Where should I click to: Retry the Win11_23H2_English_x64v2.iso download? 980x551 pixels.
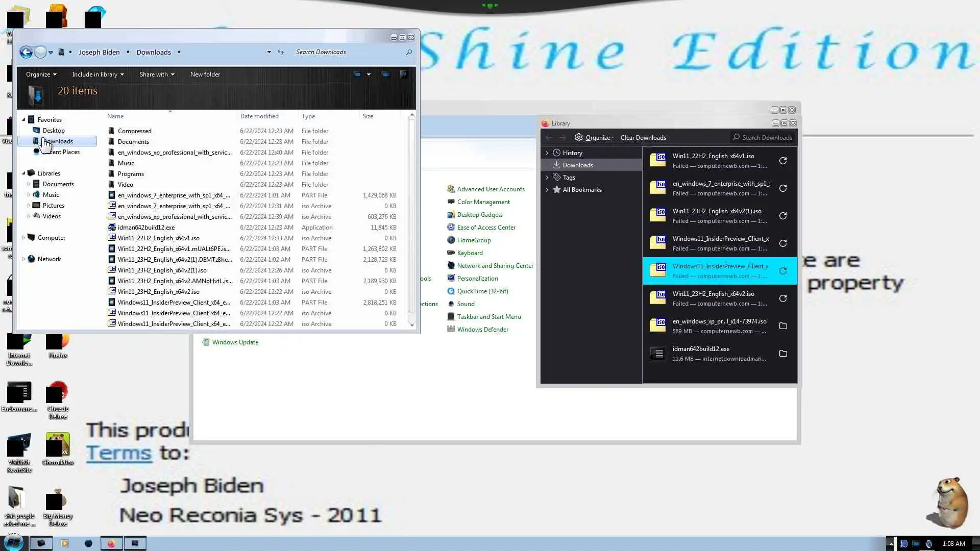(782, 298)
